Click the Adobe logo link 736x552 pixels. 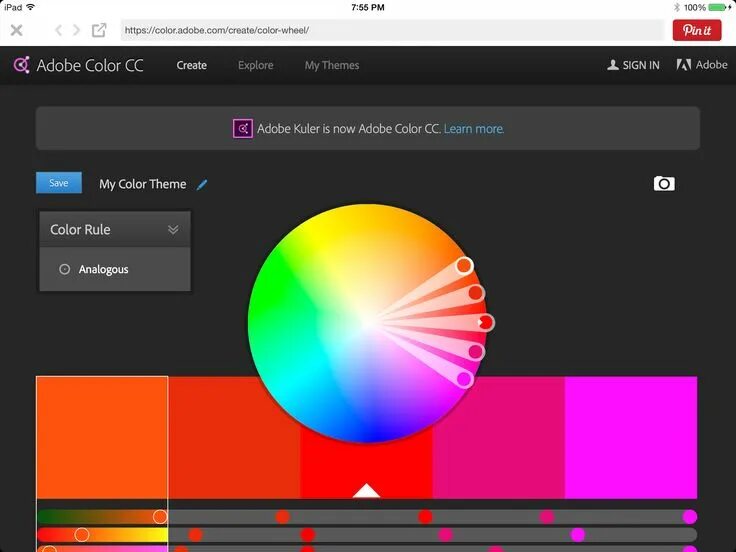(x=702, y=65)
